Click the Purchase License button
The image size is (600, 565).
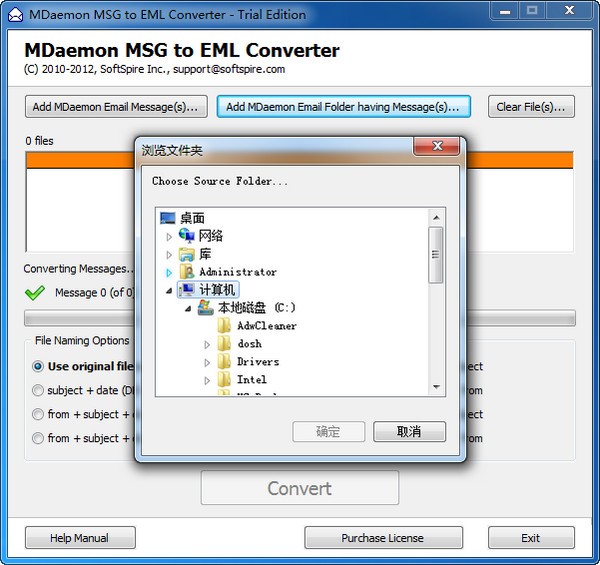point(383,538)
